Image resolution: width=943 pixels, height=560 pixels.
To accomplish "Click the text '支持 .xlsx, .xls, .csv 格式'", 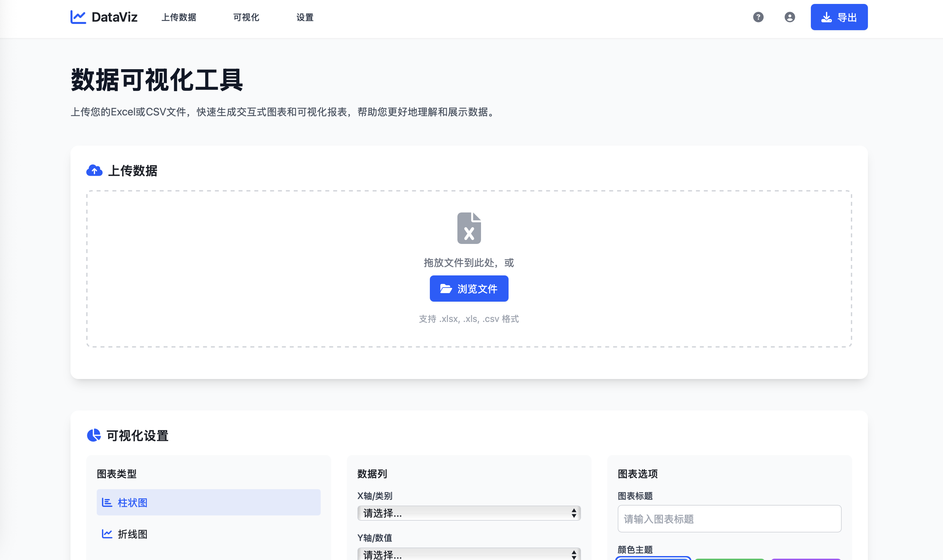I will click(x=469, y=319).
